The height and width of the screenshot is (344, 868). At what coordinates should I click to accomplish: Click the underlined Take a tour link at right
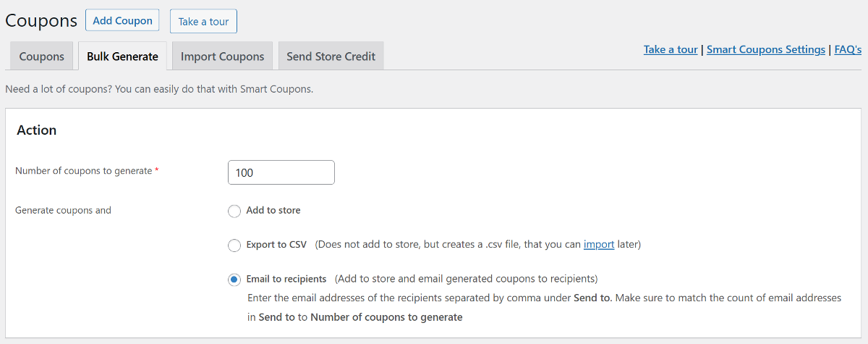pyautogui.click(x=671, y=49)
